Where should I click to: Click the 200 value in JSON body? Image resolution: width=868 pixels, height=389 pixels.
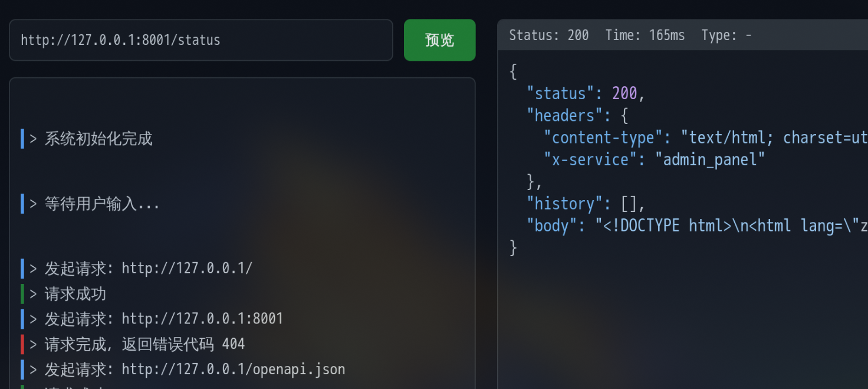[x=624, y=93]
